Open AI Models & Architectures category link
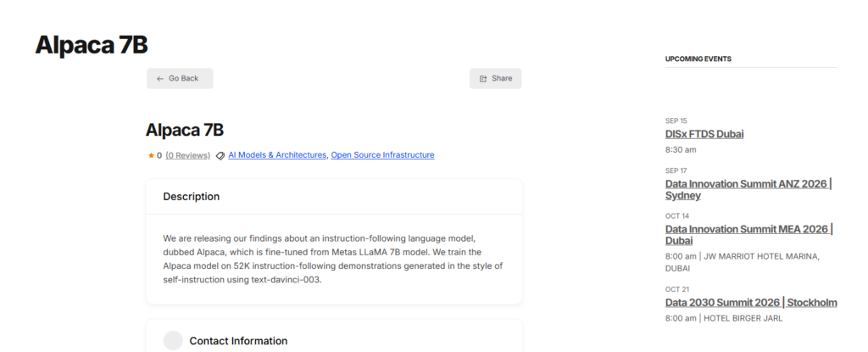868x352 pixels. pos(277,155)
